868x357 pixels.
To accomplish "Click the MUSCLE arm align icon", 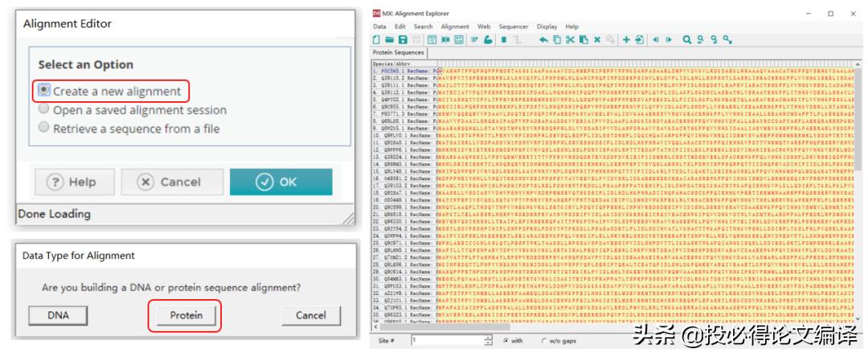I will [488, 39].
